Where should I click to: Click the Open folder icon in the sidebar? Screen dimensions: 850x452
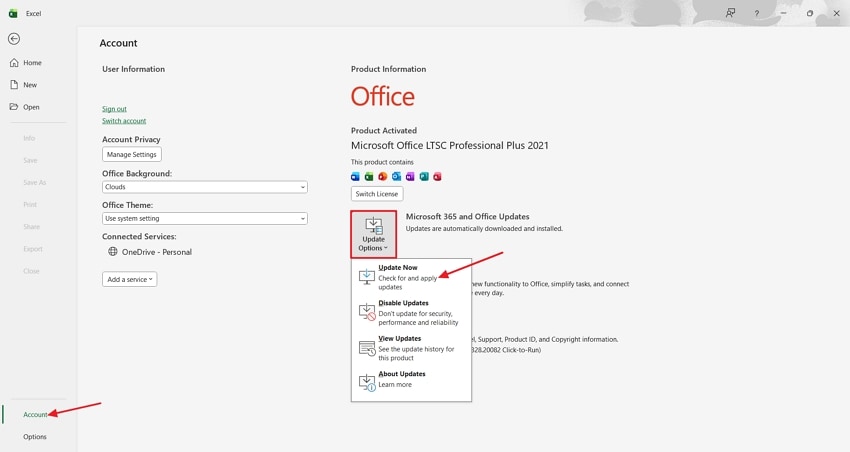coord(14,107)
